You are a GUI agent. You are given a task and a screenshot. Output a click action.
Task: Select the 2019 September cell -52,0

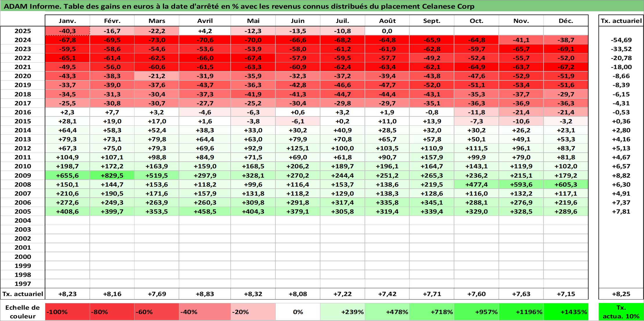click(x=432, y=85)
